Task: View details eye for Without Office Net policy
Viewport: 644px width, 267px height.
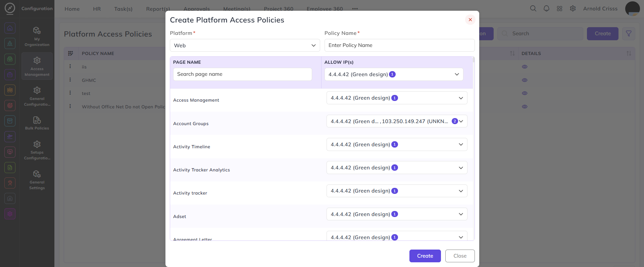Action: [525, 107]
